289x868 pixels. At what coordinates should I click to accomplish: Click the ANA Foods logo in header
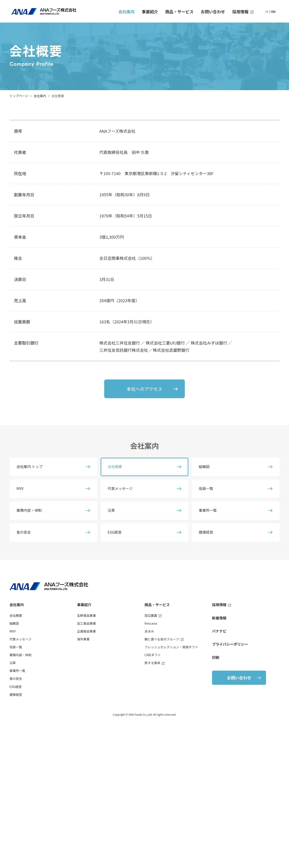click(44, 11)
